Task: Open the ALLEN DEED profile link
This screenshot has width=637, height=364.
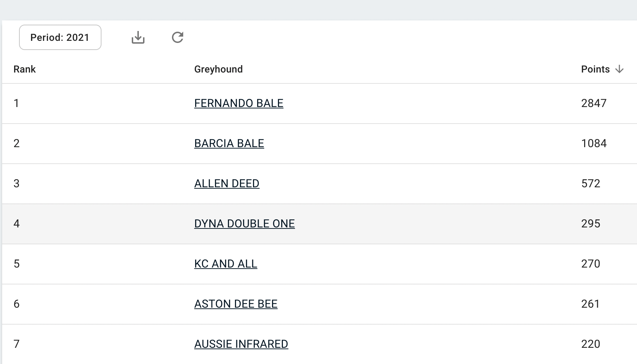Action: pyautogui.click(x=227, y=183)
